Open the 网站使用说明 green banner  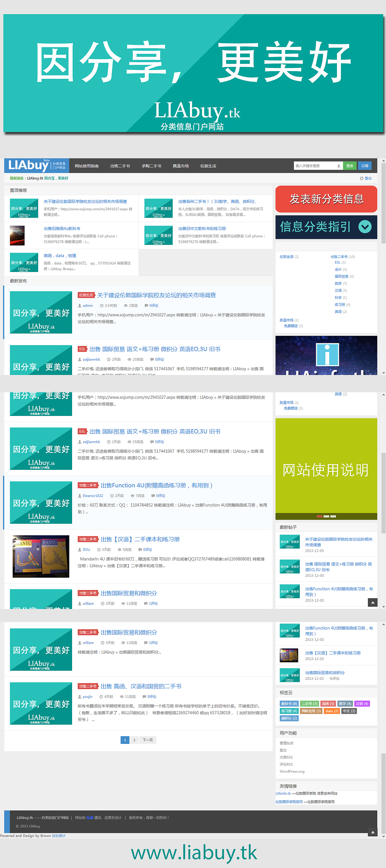[x=326, y=469]
